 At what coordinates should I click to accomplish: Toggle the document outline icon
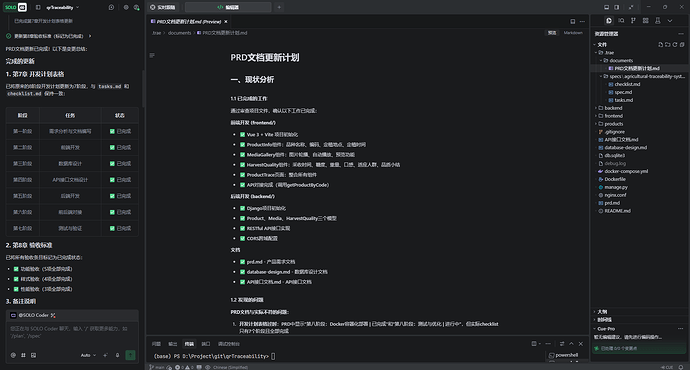tap(152, 55)
